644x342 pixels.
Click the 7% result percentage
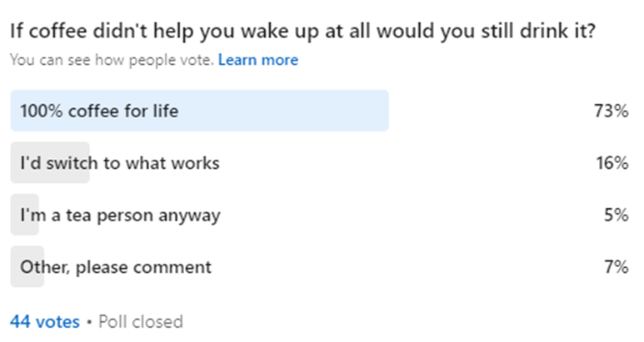[618, 267]
